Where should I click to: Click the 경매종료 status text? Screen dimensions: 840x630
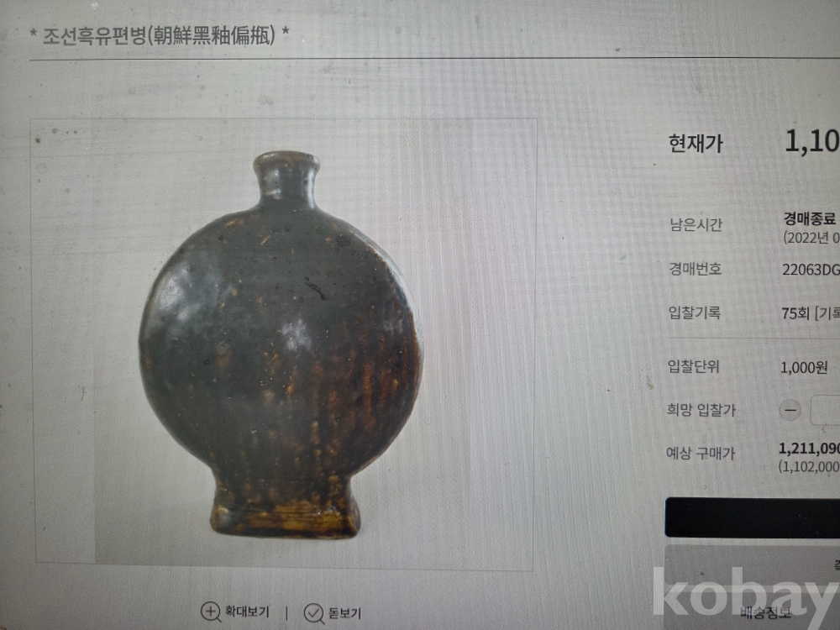(810, 218)
